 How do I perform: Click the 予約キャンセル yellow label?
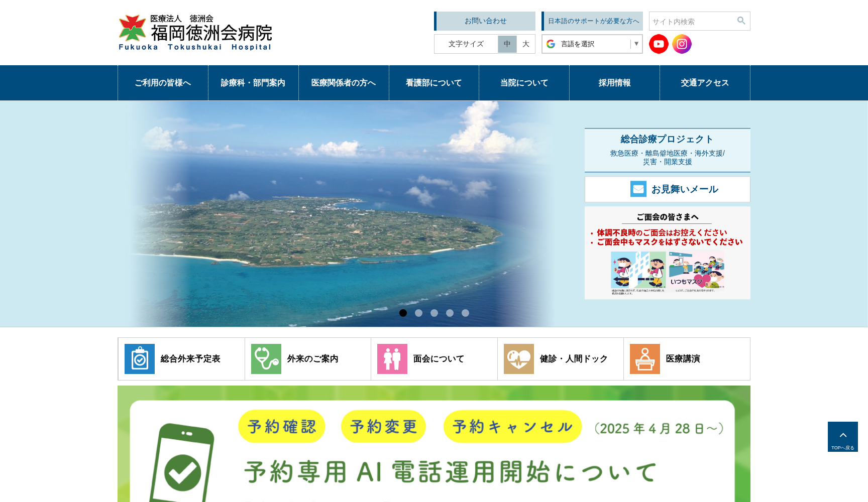coord(512,427)
